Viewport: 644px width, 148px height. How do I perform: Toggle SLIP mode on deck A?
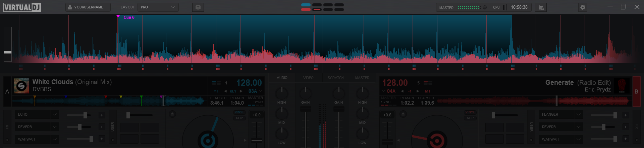tap(239, 118)
